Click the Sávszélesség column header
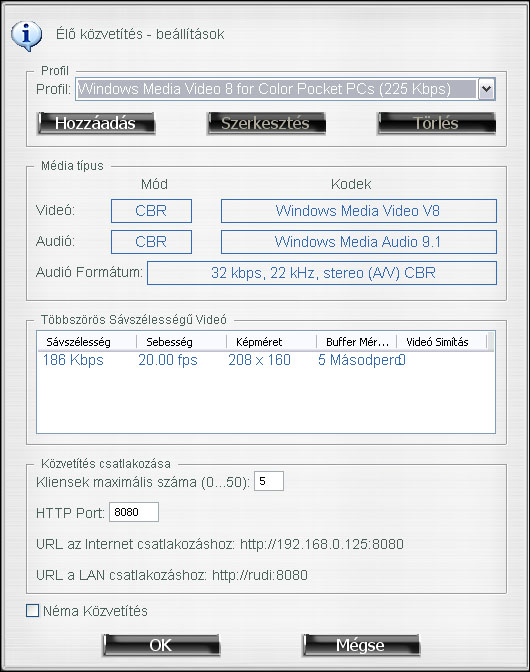 87,342
